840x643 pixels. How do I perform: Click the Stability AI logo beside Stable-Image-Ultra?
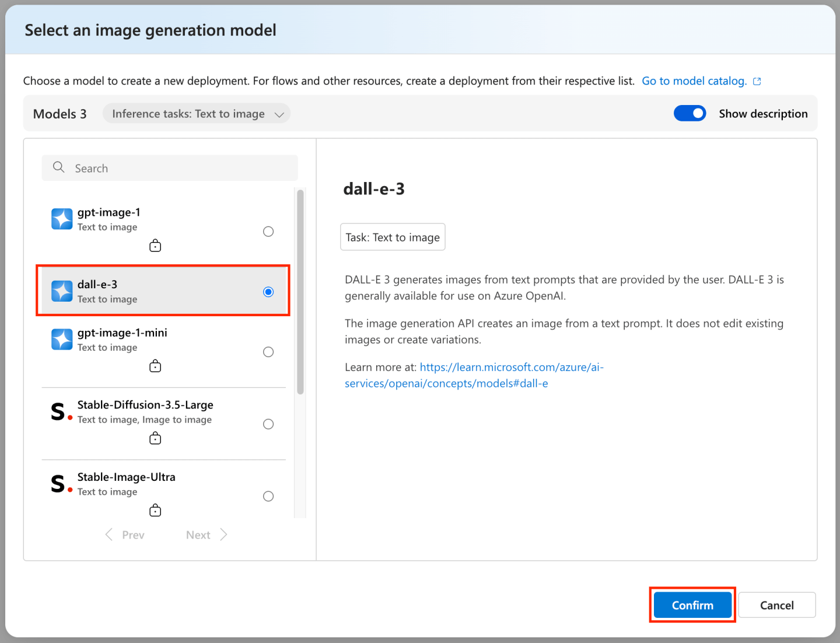59,484
